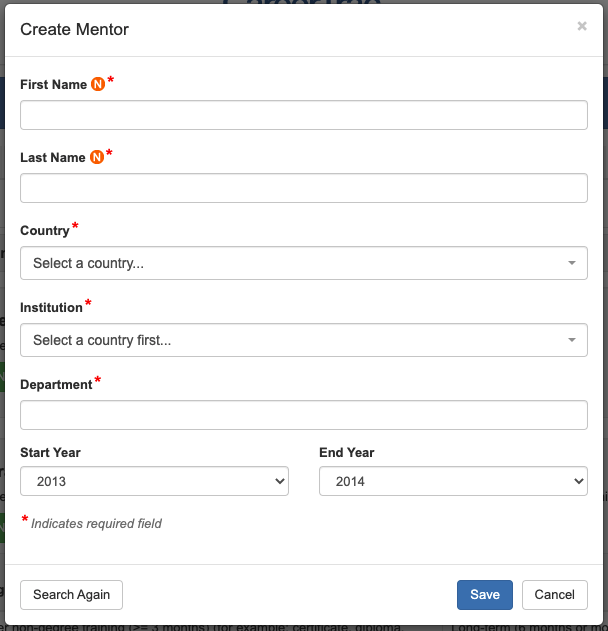The height and width of the screenshot is (631, 608).
Task: Click the End Year label
Action: 346,453
